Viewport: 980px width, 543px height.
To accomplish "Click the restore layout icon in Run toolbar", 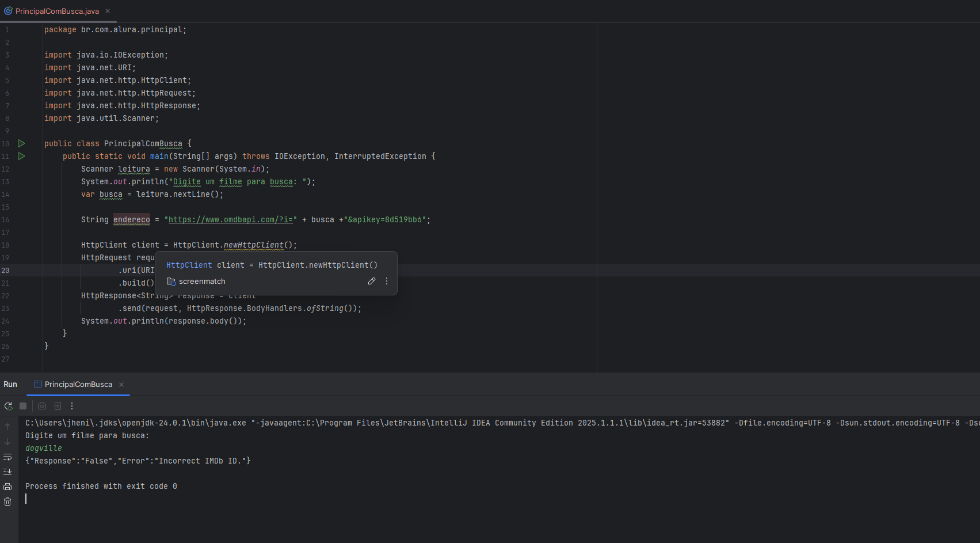I will coord(58,406).
